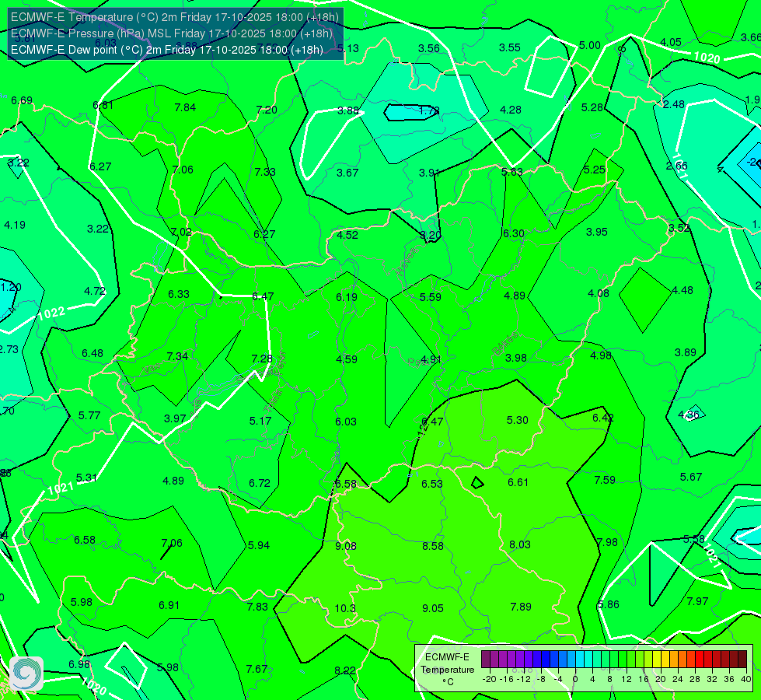The height and width of the screenshot is (700, 761).
Task: Click the 5.77 temperature value
Action: pos(89,416)
